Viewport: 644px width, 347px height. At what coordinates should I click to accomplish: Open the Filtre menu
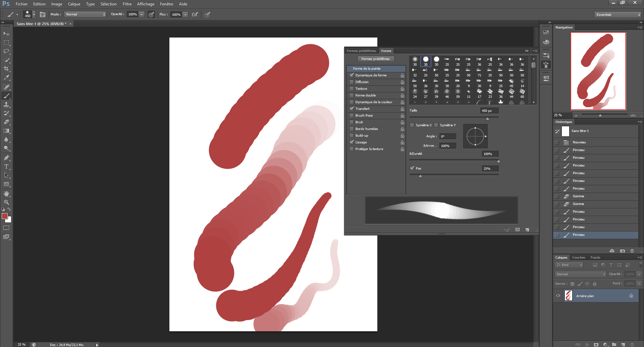tap(127, 4)
